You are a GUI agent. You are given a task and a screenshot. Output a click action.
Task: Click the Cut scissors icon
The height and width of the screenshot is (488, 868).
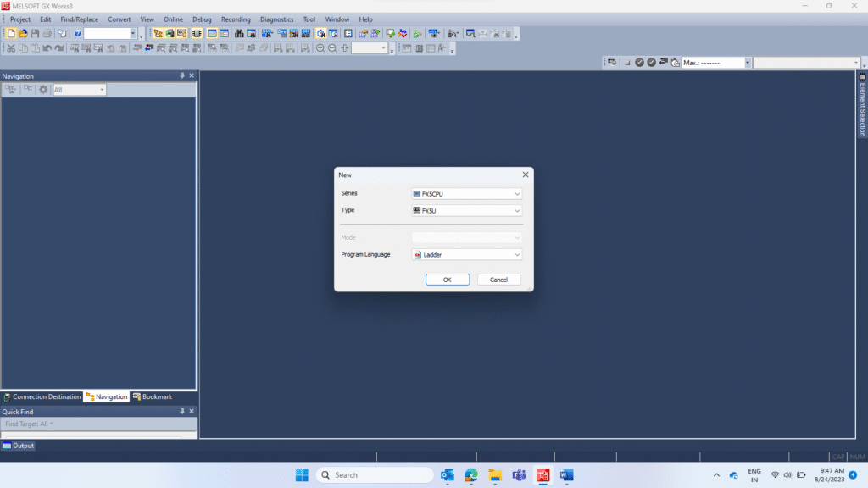[11, 48]
